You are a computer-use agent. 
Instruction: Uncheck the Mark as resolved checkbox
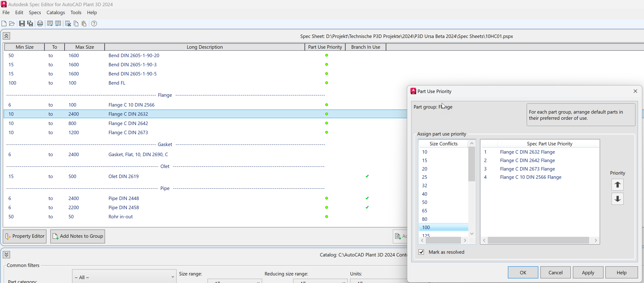click(421, 252)
